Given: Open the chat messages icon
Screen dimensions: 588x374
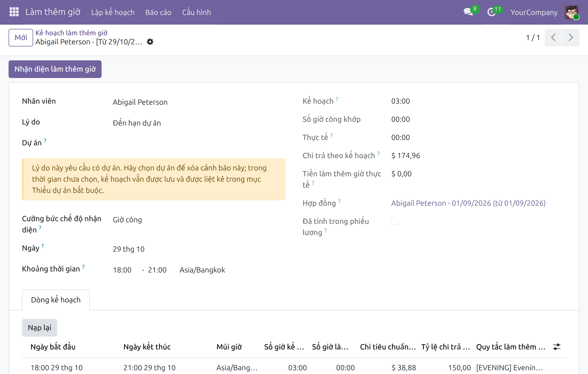Looking at the screenshot, I should click(x=468, y=12).
